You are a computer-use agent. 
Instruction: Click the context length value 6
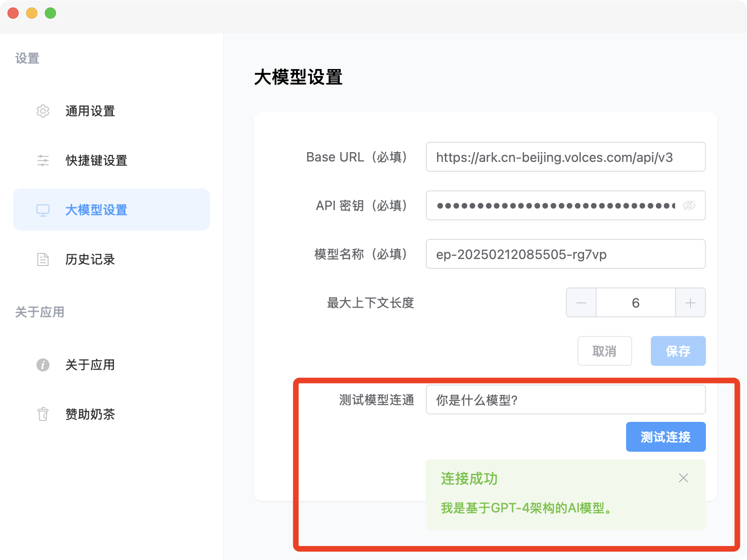pyautogui.click(x=635, y=303)
